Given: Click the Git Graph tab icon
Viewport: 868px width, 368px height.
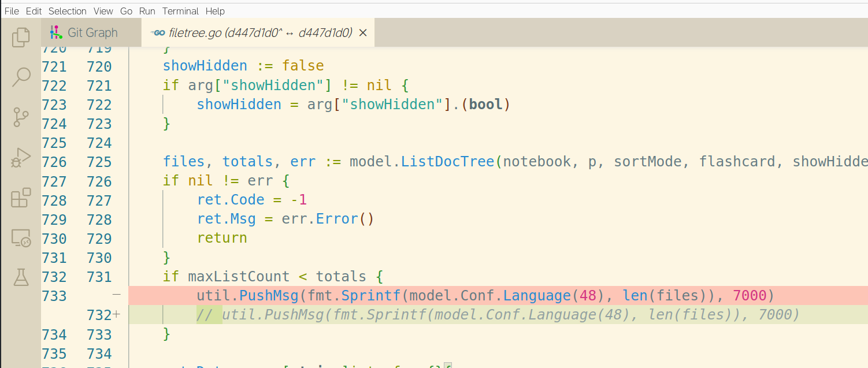Looking at the screenshot, I should [55, 32].
